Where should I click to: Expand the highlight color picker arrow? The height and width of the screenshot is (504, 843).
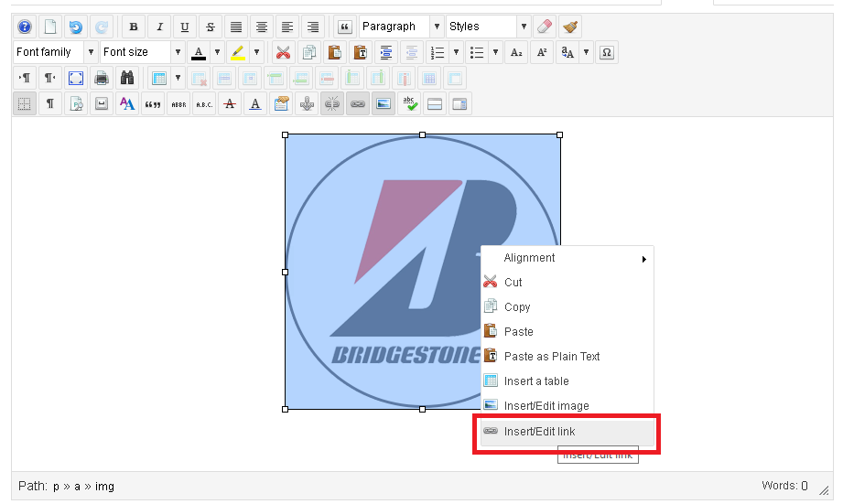[x=256, y=52]
